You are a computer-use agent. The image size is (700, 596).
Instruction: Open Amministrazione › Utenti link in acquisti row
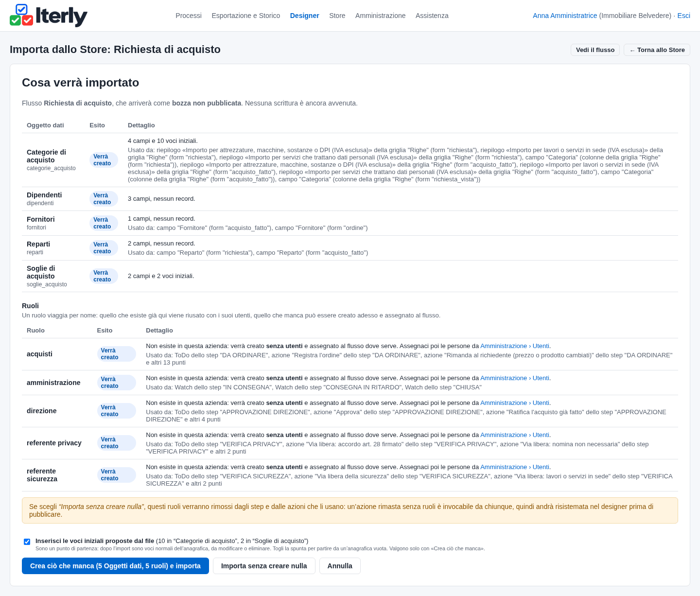tap(515, 346)
